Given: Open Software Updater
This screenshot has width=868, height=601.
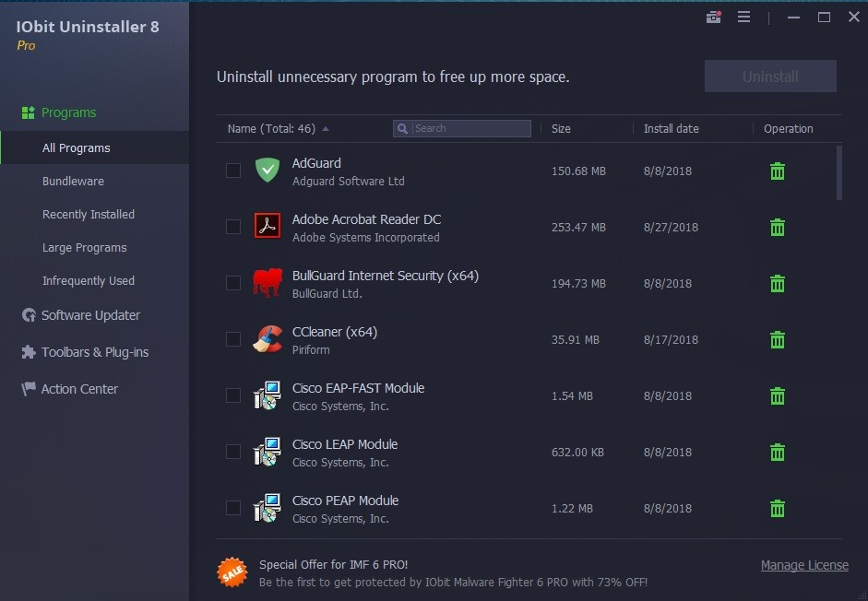Looking at the screenshot, I should (x=90, y=315).
